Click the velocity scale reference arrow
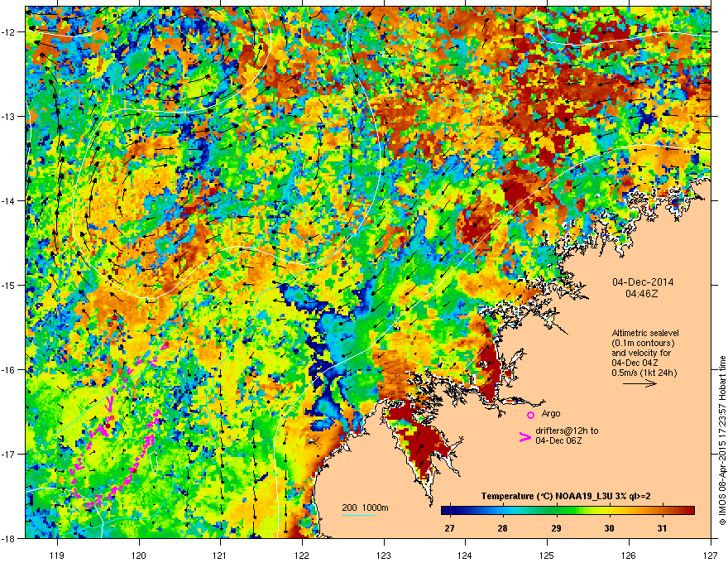 pos(640,383)
